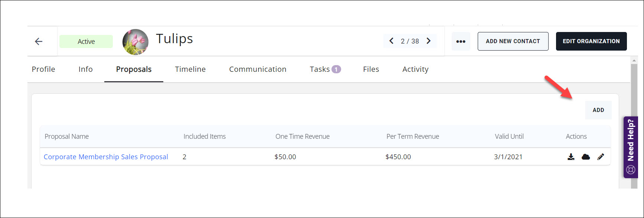Go to the next organization record

(429, 41)
